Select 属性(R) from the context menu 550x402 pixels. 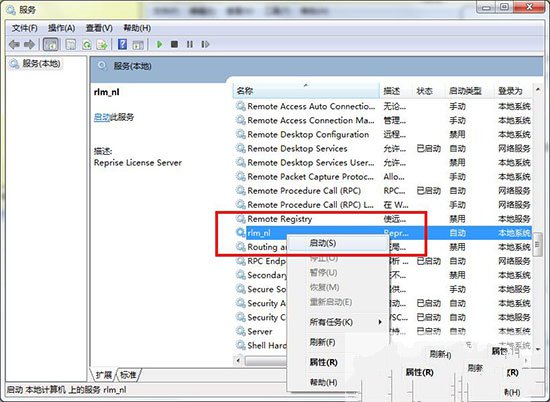(323, 362)
